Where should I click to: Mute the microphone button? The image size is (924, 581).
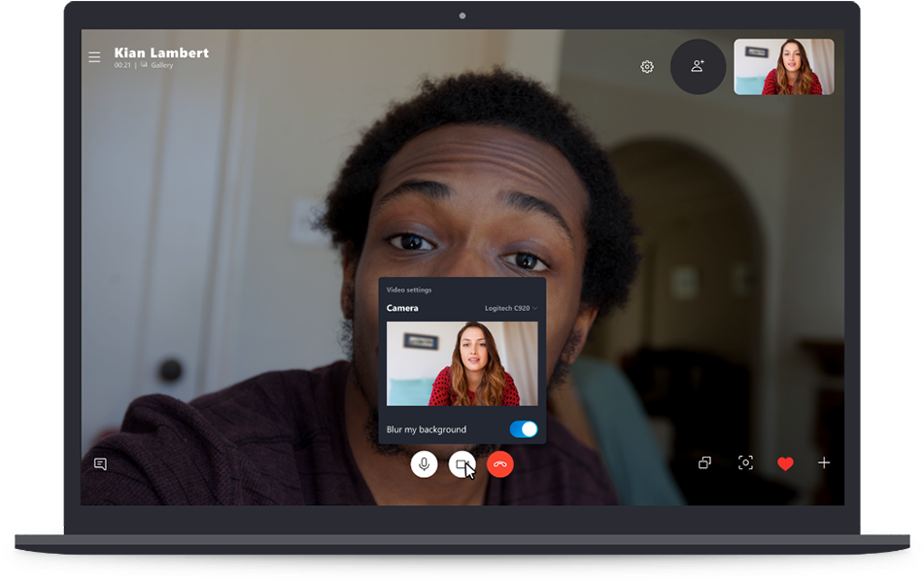pos(424,464)
